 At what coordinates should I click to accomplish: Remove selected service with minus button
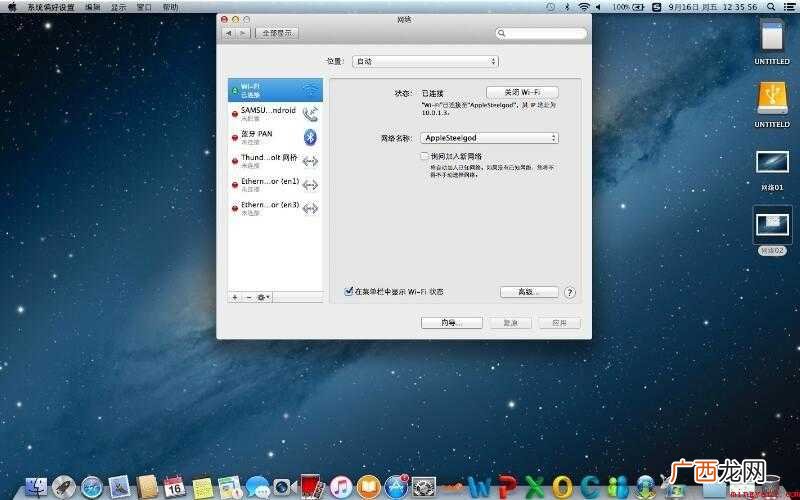[248, 297]
